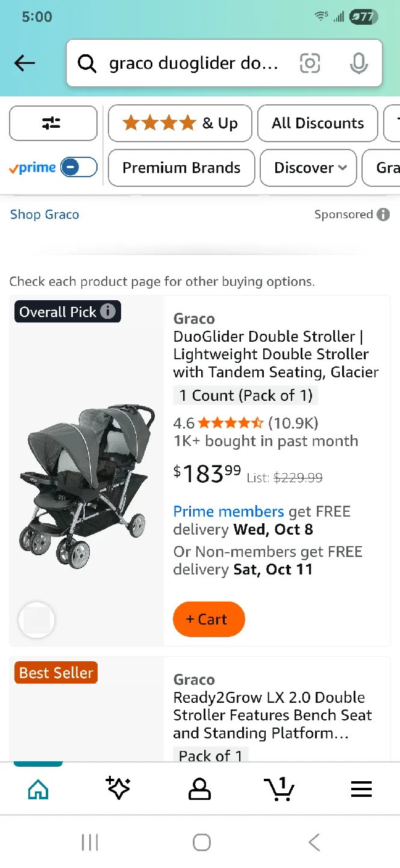Screen dimensions: 400x868
Task: Go back using the arrow icon
Action: 24,63
